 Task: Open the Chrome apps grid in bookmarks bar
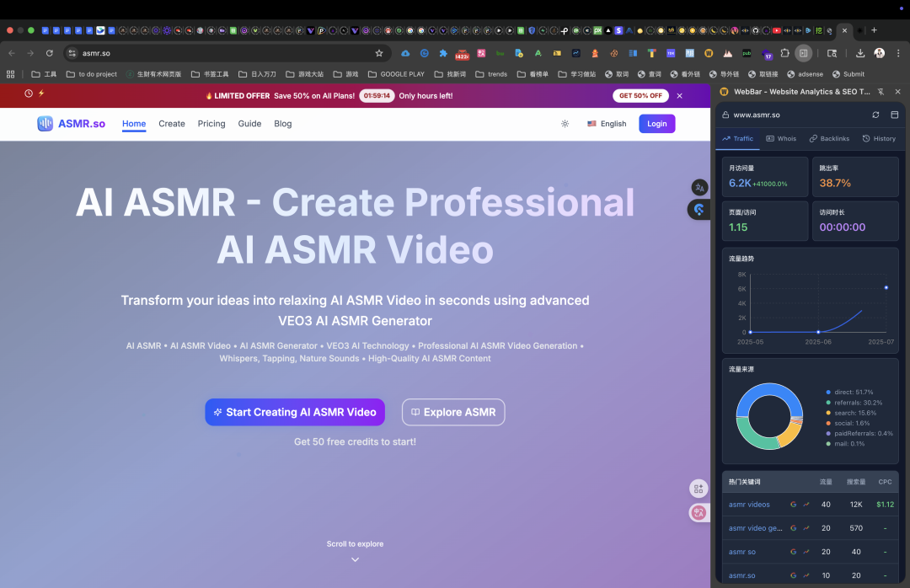[10, 74]
